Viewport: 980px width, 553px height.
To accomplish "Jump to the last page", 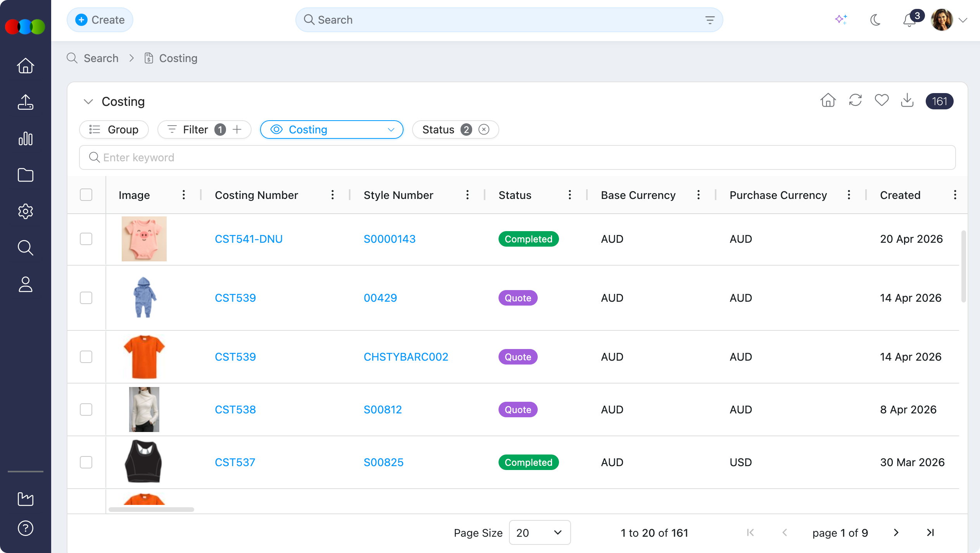I will 930,532.
